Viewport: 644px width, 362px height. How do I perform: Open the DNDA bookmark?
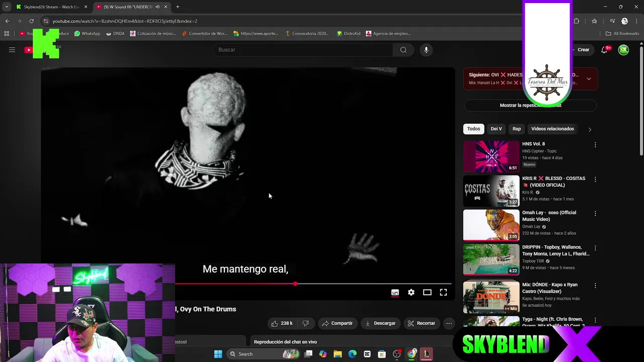click(115, 34)
